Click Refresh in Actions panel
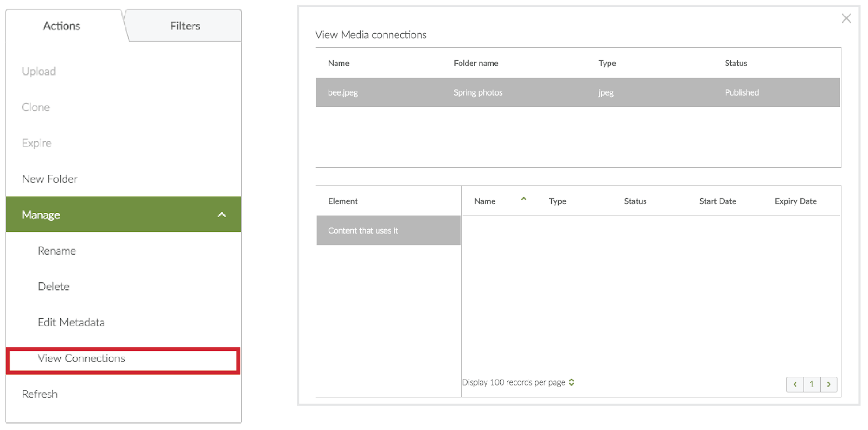Screen dimensions: 868x430 click(40, 394)
